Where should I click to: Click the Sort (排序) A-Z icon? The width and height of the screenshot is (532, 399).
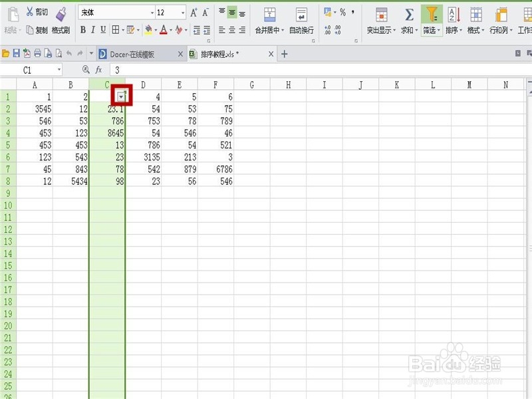click(454, 15)
